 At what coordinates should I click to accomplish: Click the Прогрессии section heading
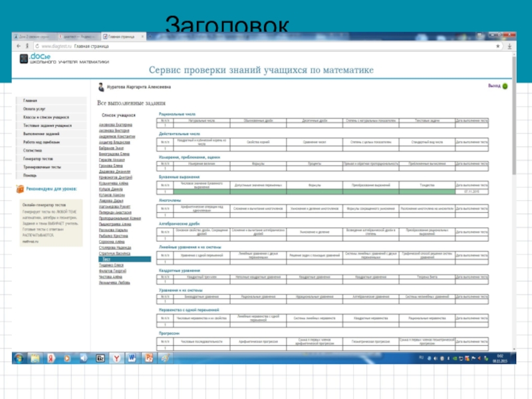(x=169, y=334)
